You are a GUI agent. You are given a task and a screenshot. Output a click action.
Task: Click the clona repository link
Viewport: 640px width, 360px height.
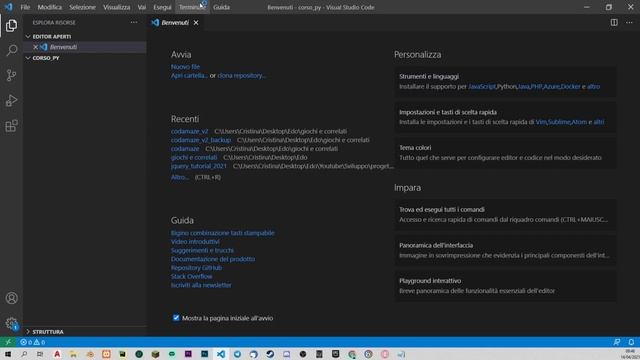pyautogui.click(x=242, y=76)
